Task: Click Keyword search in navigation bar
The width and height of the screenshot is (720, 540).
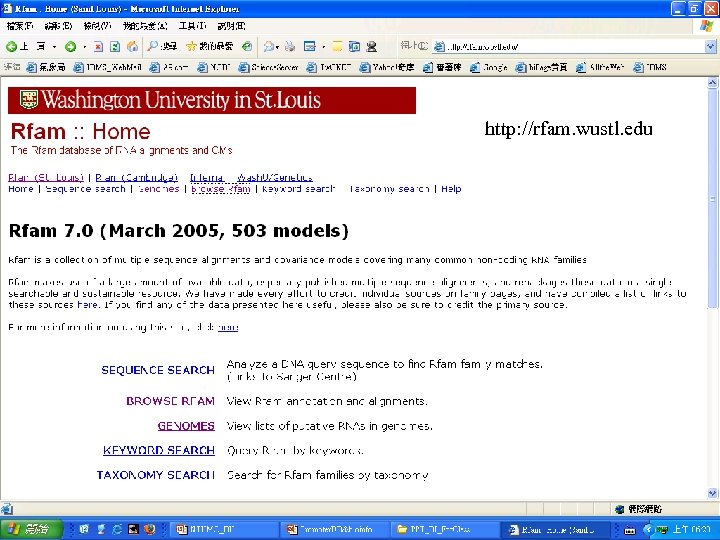Action: [x=298, y=189]
